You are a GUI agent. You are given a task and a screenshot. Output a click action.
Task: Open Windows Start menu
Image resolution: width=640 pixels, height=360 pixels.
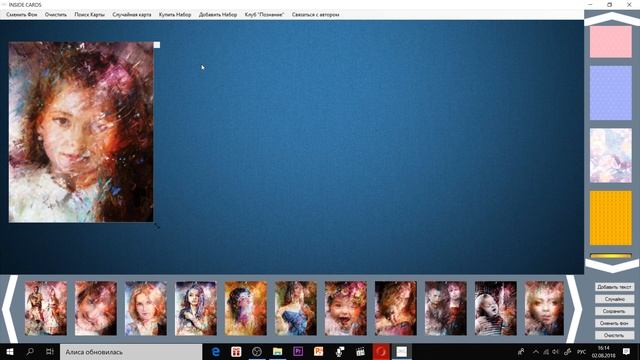coord(10,352)
